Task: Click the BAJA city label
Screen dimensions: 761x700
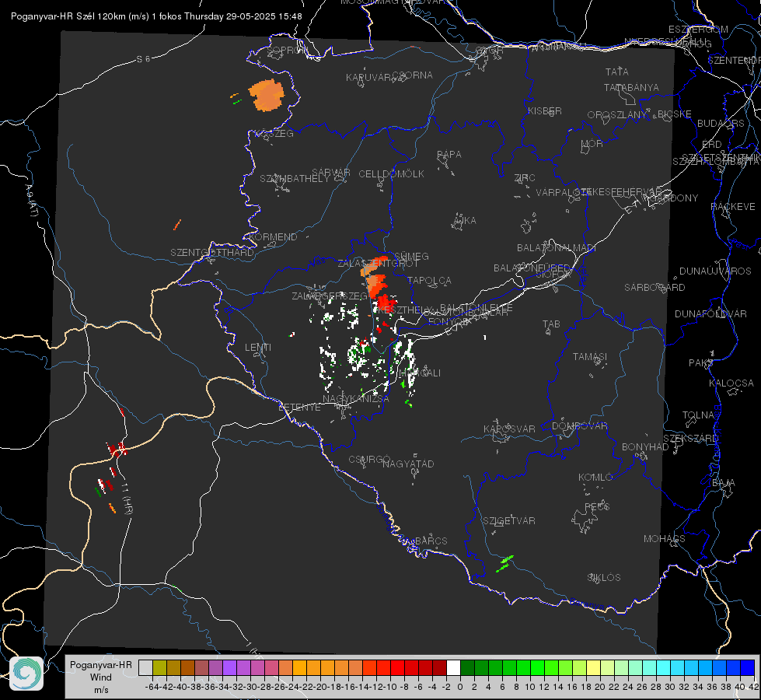Action: point(724,483)
